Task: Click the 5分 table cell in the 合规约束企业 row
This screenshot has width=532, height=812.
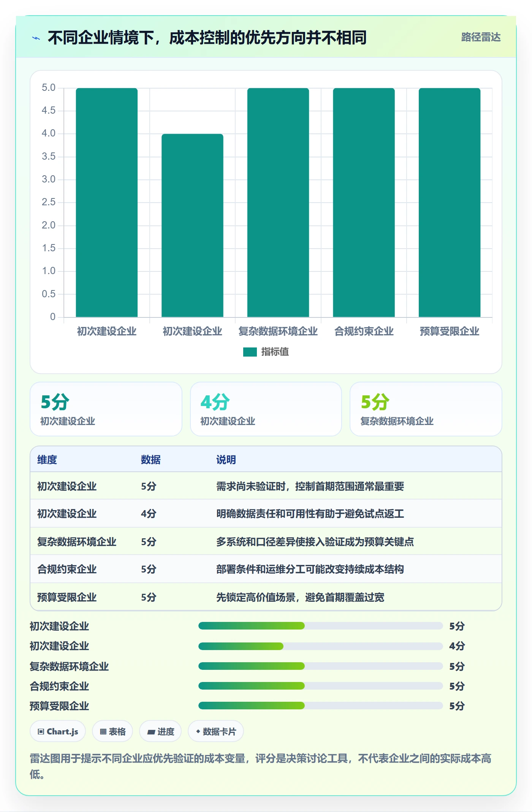Action: 149,569
